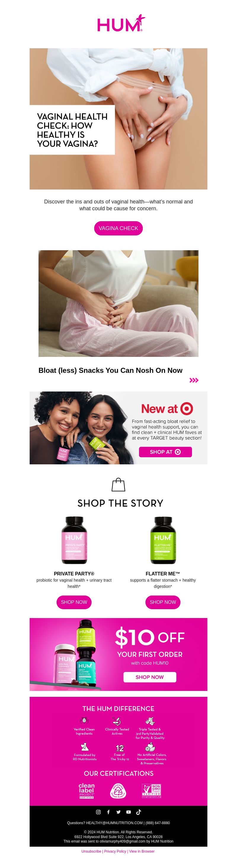Click the Private Party bottle image

click(x=74, y=540)
